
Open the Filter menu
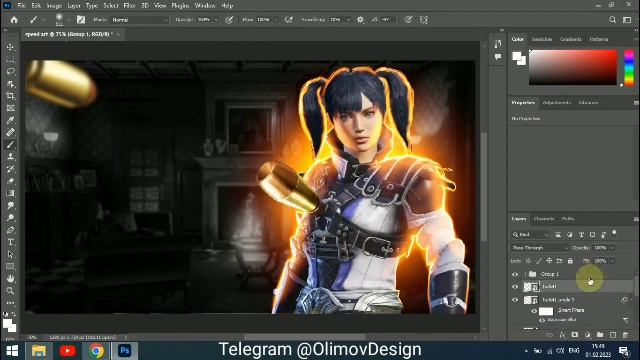pos(129,6)
